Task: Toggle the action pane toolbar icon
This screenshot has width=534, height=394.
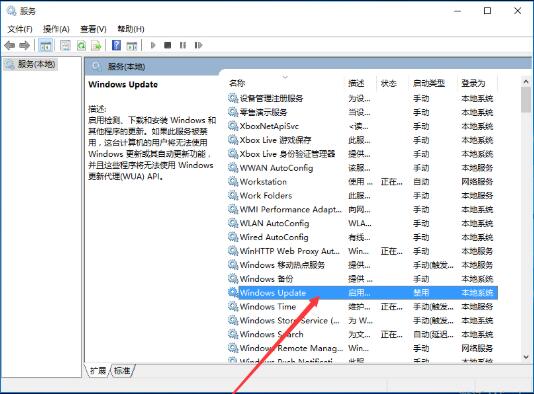Action: click(x=131, y=45)
